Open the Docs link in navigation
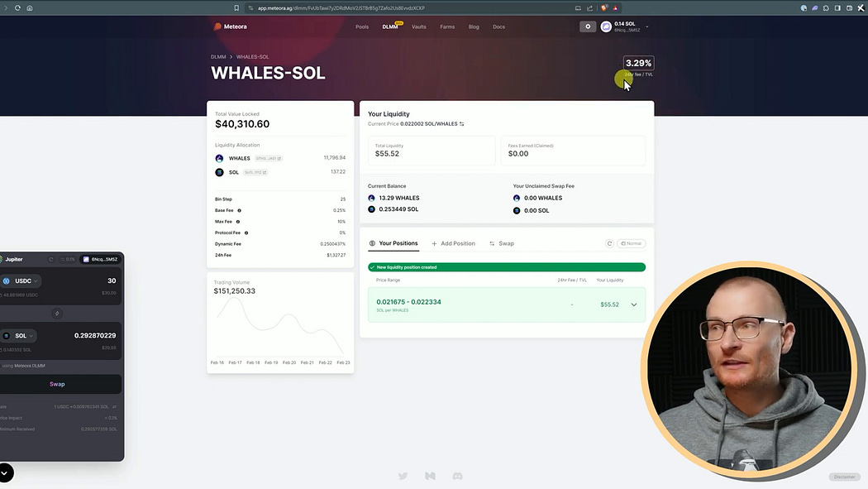 pos(498,26)
